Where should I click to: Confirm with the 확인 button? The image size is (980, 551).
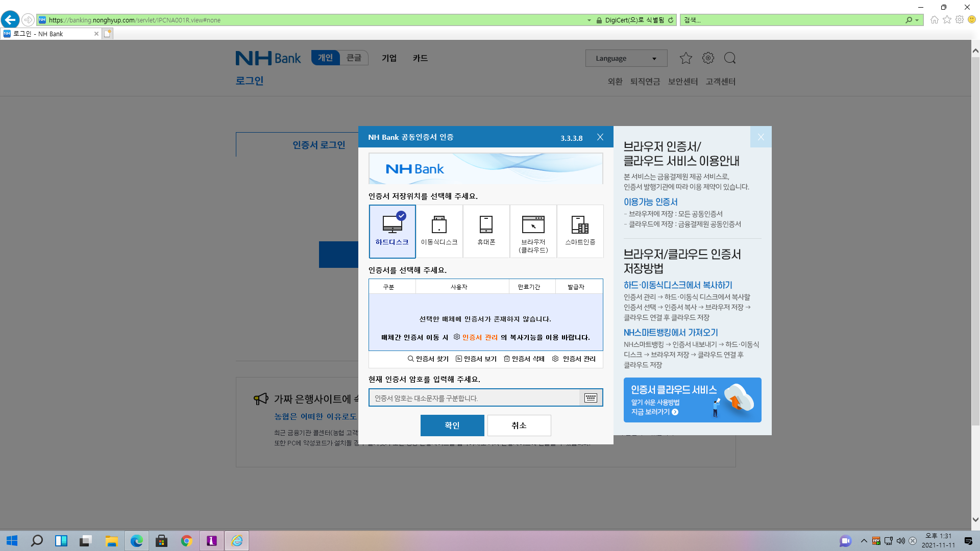pos(452,425)
